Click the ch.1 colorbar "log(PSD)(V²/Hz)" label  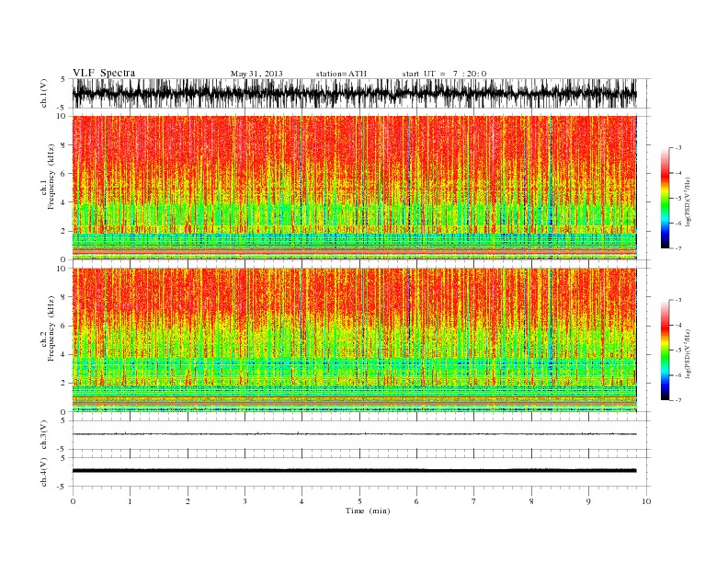688,201
